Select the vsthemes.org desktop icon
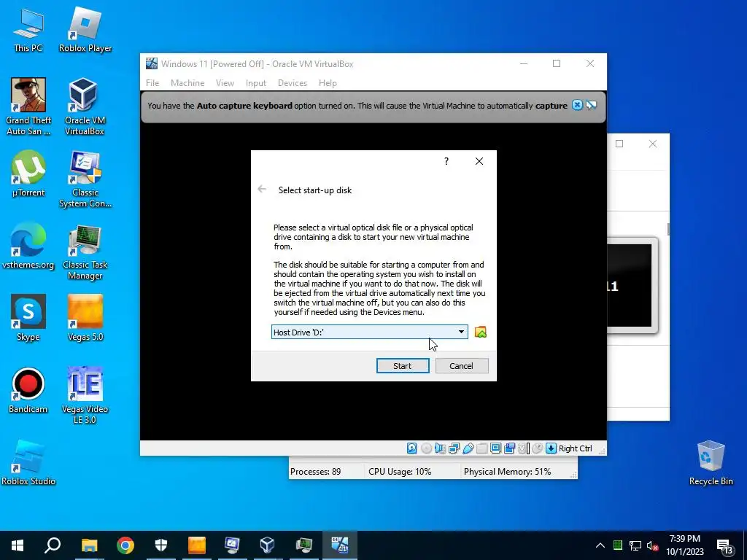747x560 pixels. [28, 246]
